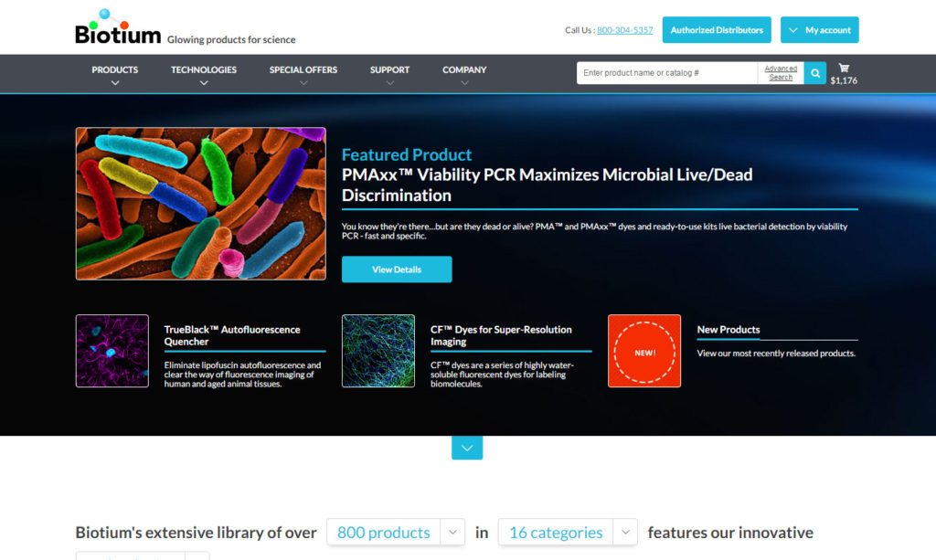
Task: Open the New Products link
Action: coord(729,329)
